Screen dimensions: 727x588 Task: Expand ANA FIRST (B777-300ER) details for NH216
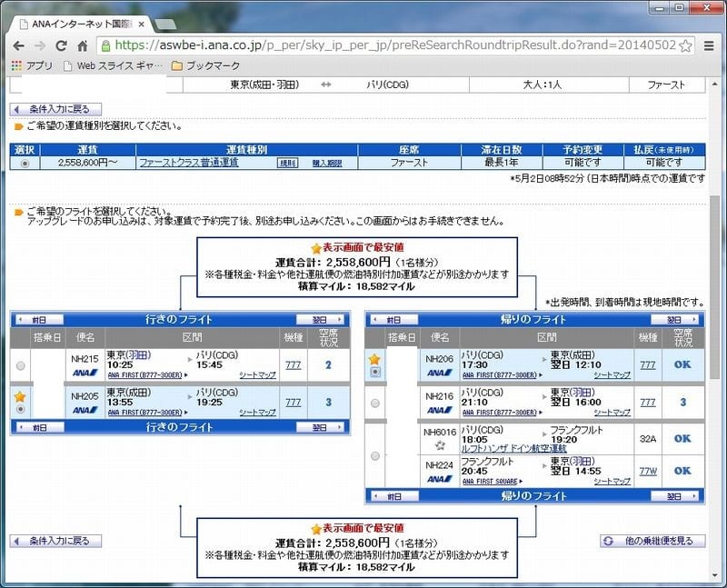point(502,413)
